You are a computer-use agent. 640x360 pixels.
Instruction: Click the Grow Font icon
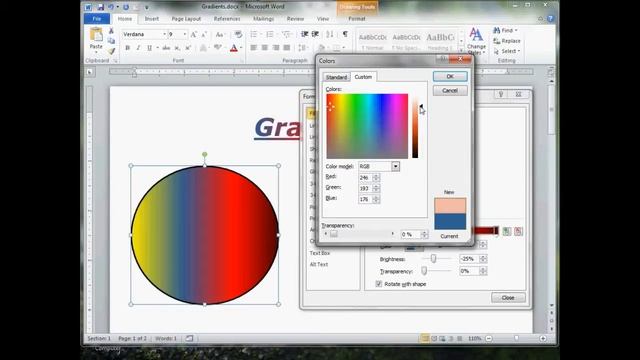point(193,34)
